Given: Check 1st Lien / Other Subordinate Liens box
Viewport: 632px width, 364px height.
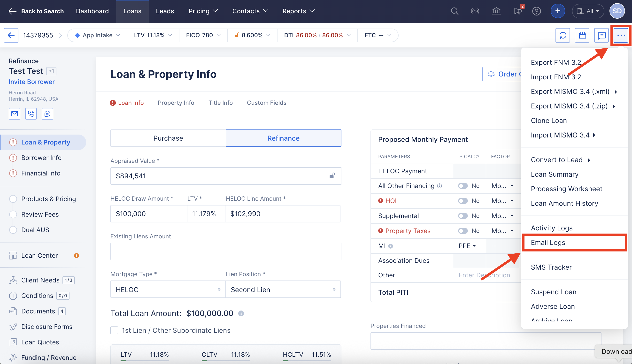Looking at the screenshot, I should click(114, 330).
